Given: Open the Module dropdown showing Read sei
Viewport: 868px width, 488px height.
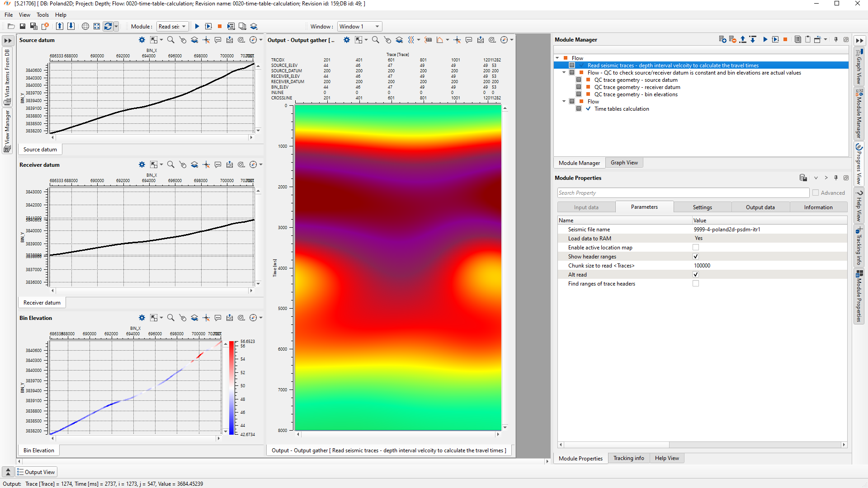Looking at the screenshot, I should [172, 27].
